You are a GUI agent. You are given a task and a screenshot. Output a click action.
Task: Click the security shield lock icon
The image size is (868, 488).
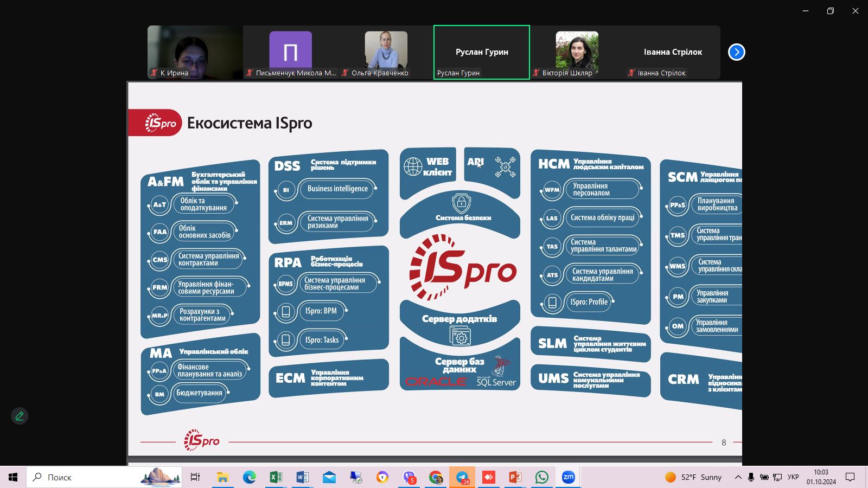click(461, 203)
